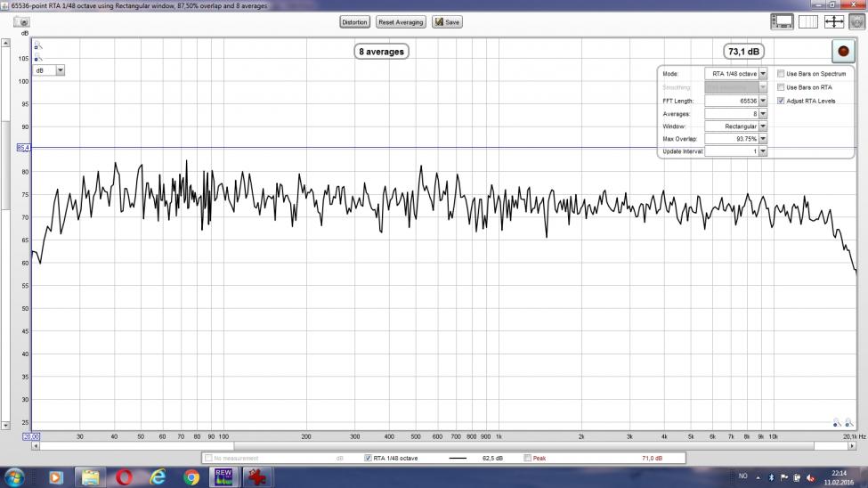
Task: Click the 85,4 cursor level label
Action: pos(23,147)
